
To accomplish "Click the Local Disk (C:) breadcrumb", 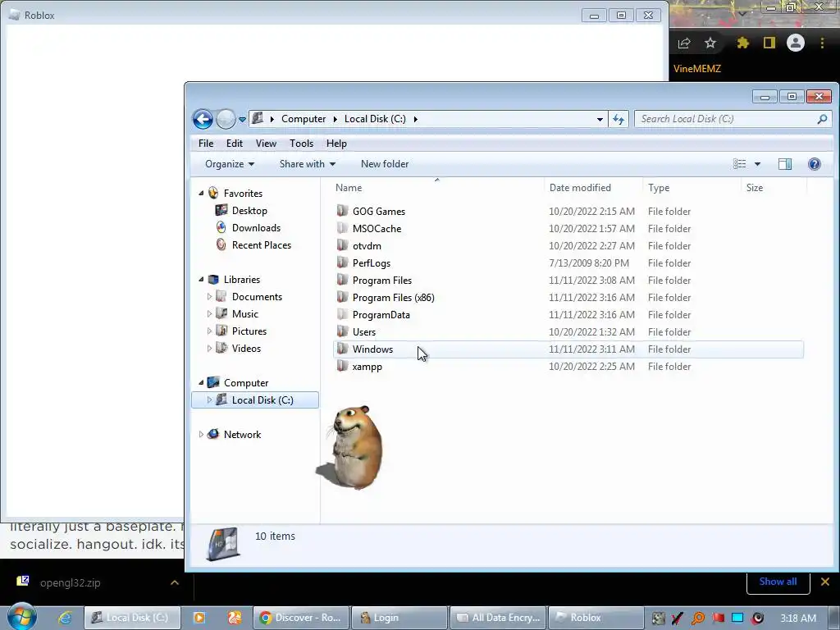I will tap(375, 119).
